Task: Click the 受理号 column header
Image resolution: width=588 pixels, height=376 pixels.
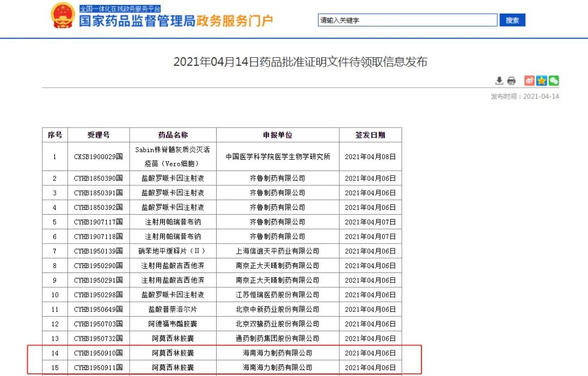Action: pos(99,135)
